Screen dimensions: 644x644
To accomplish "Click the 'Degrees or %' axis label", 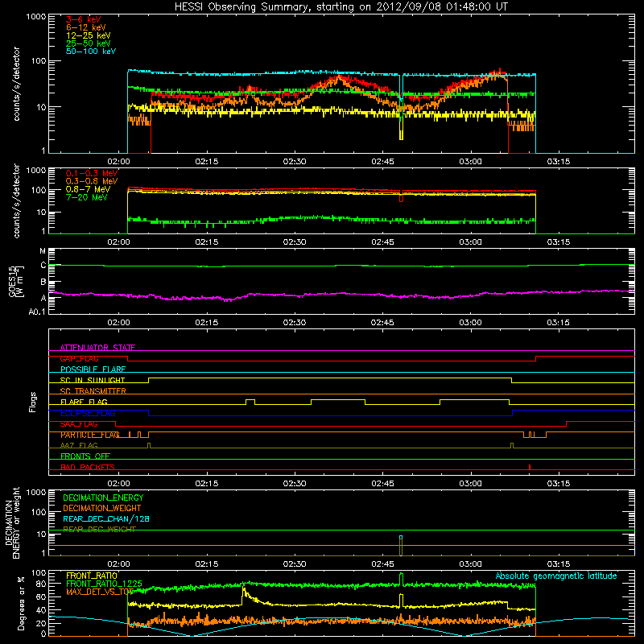I will (x=21, y=603).
